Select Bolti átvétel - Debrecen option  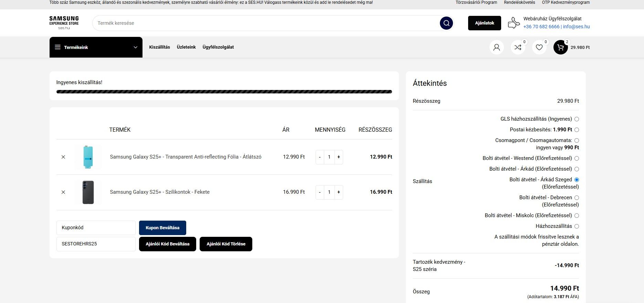pyautogui.click(x=577, y=198)
